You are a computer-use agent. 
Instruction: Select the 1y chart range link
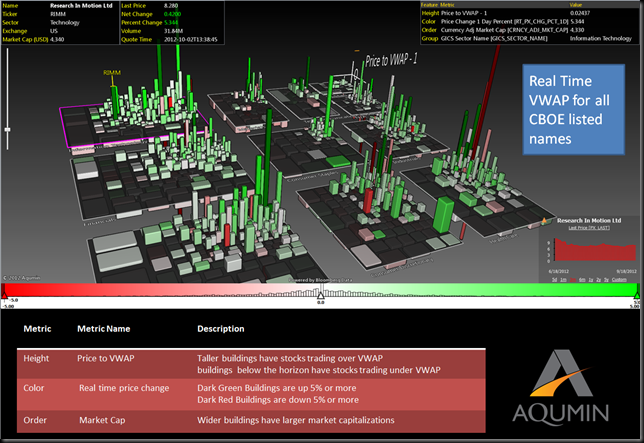tap(591, 280)
